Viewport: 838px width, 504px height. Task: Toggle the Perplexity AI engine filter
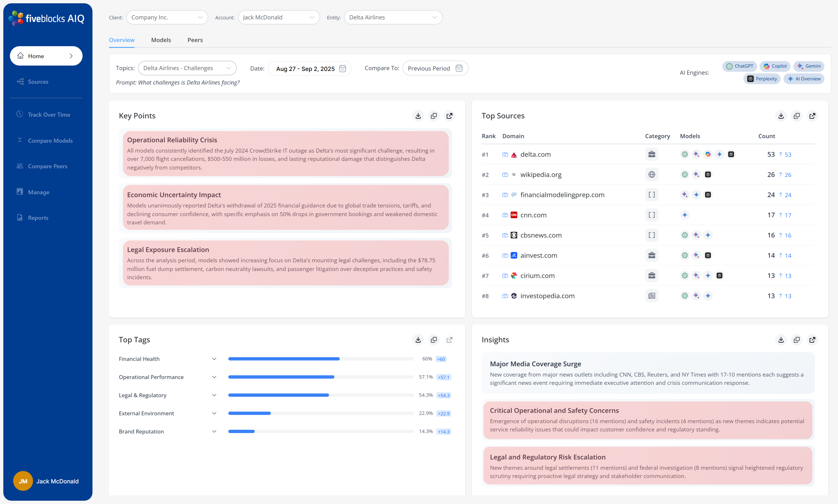[762, 79]
